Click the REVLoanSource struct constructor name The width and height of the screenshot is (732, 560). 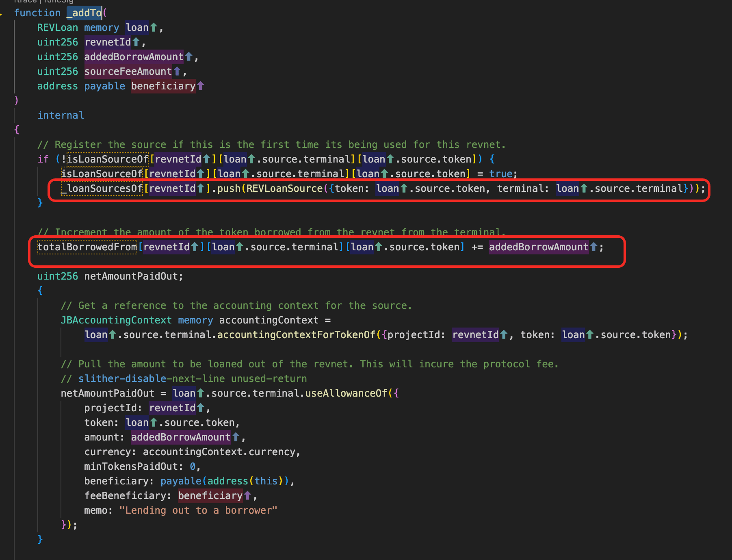(x=284, y=189)
